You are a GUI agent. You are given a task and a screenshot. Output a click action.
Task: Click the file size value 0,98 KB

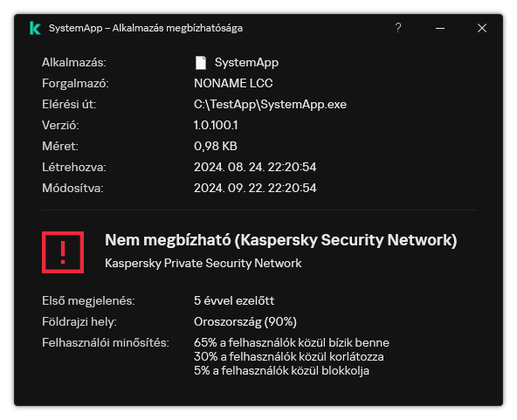click(216, 146)
